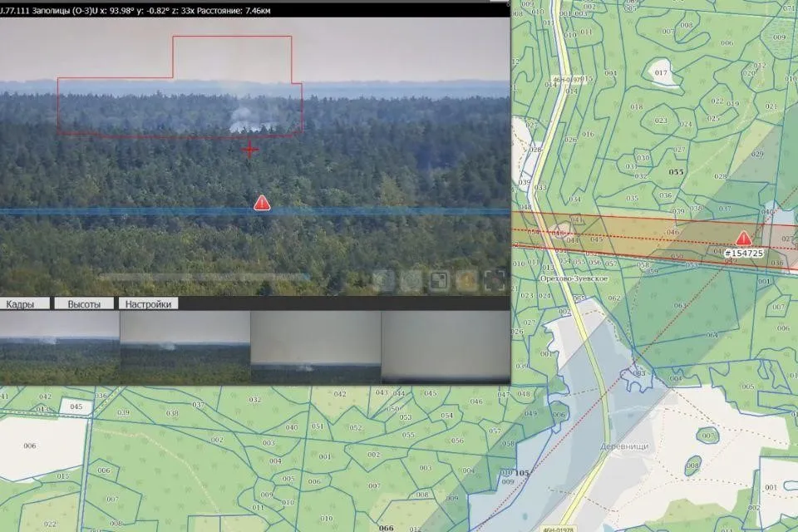Viewport: 798px width, 532px height.
Task: Click the red crosshair in camera view
Action: (249, 150)
